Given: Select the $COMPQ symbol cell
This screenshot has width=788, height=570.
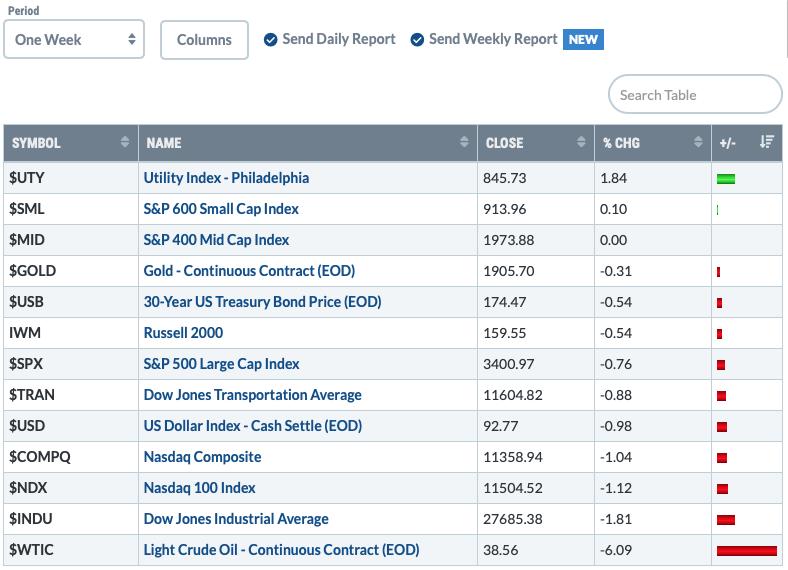Looking at the screenshot, I should pos(71,457).
